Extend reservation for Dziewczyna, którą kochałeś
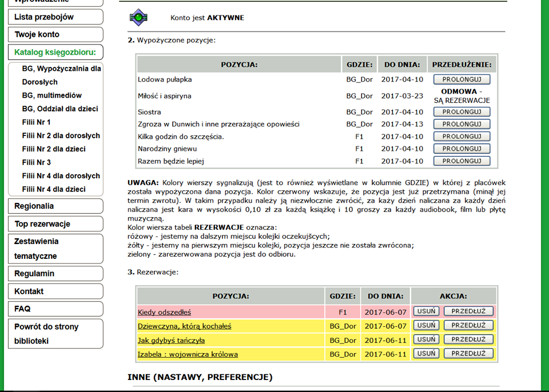The image size is (549, 392). [x=468, y=326]
